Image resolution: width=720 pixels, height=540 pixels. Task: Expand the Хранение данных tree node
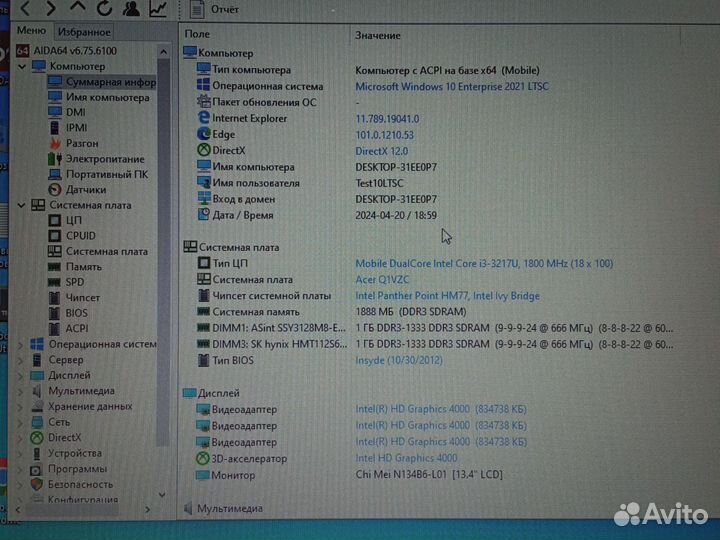coord(21,407)
